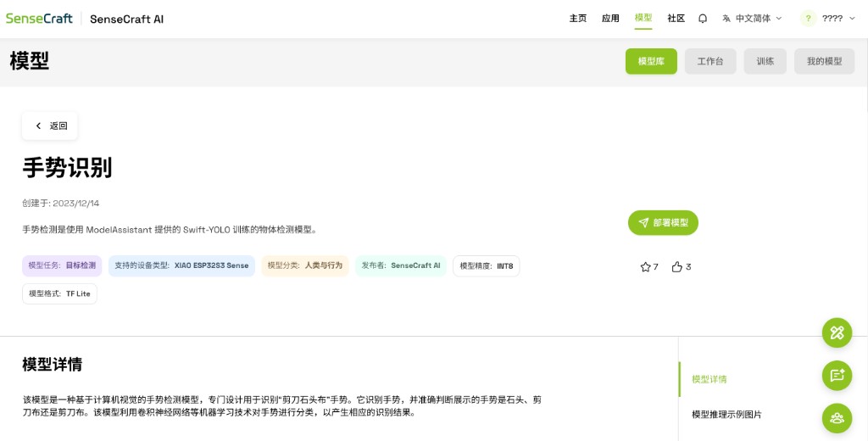Expand the 中文简体 language dropdown
Screen dimensions: 868x441
tap(753, 19)
